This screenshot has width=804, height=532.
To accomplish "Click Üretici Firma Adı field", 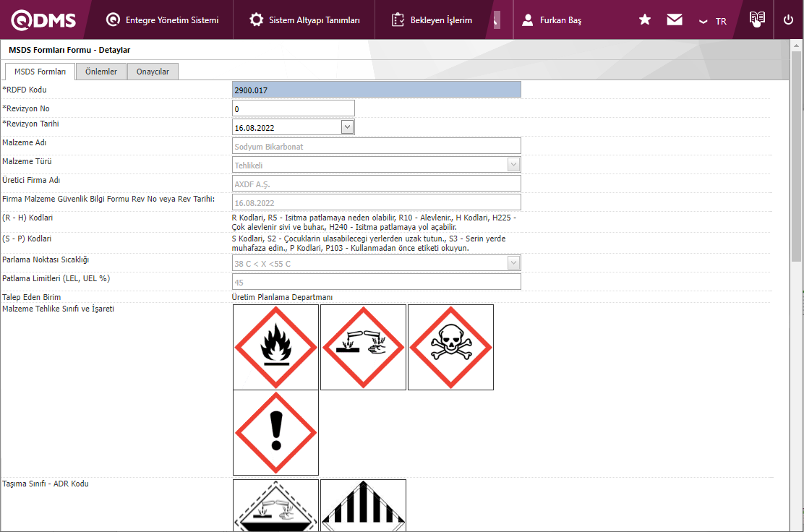I will (377, 184).
